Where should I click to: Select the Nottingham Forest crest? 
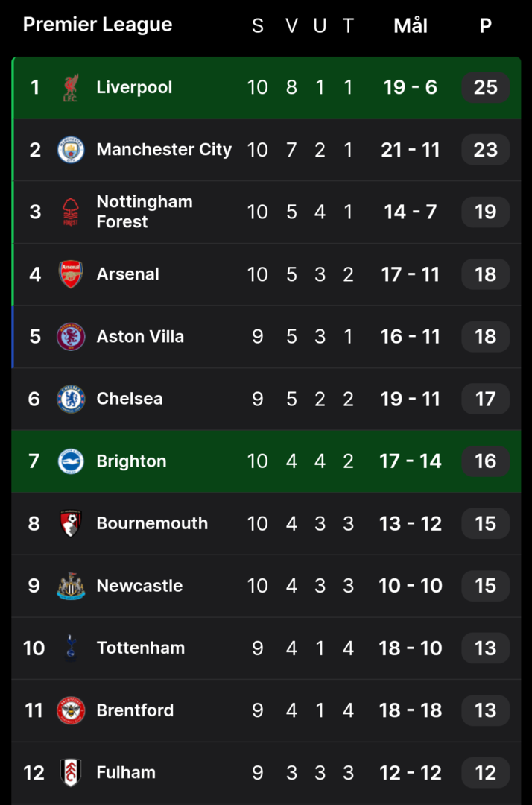(x=71, y=212)
